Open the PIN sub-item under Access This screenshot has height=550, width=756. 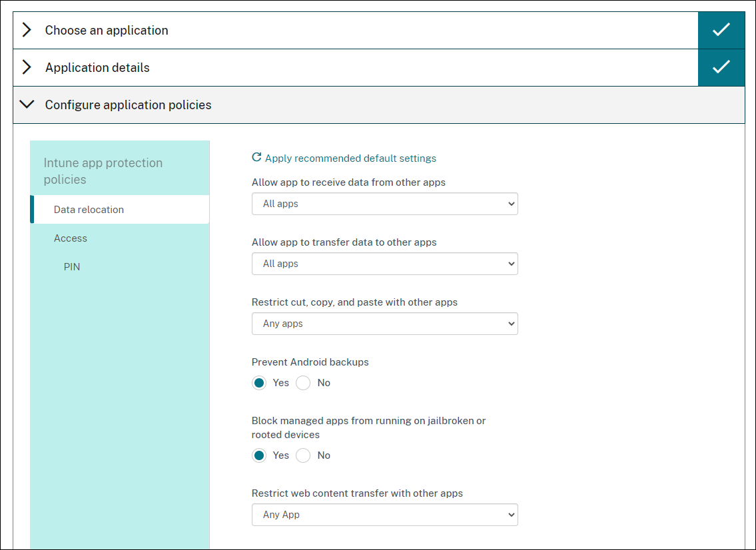72,267
